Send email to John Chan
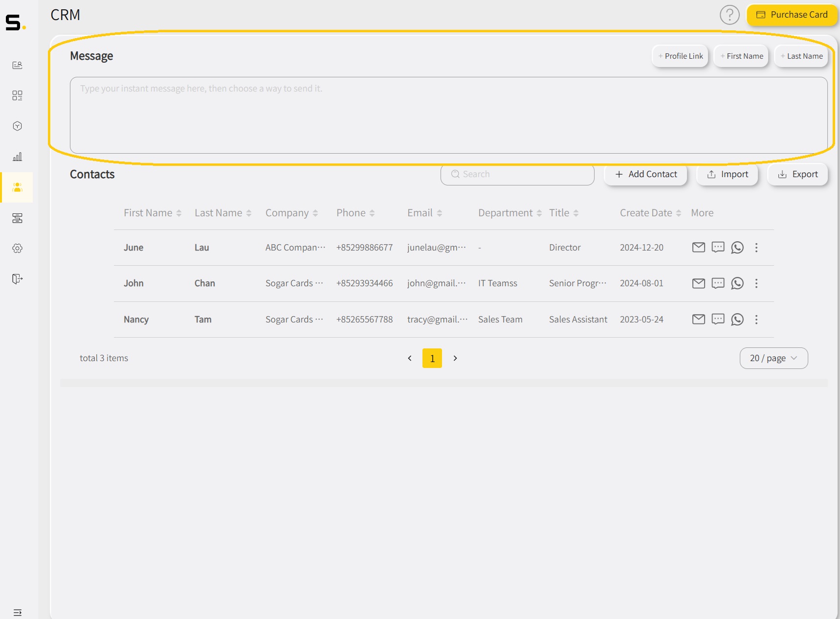The width and height of the screenshot is (840, 619). [x=699, y=283]
